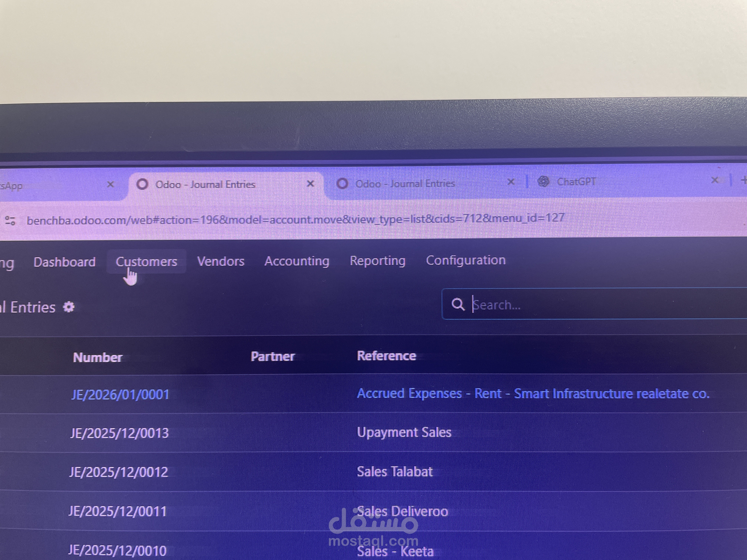Select entry number JE/2025/12/0011
747x560 pixels.
point(117,511)
